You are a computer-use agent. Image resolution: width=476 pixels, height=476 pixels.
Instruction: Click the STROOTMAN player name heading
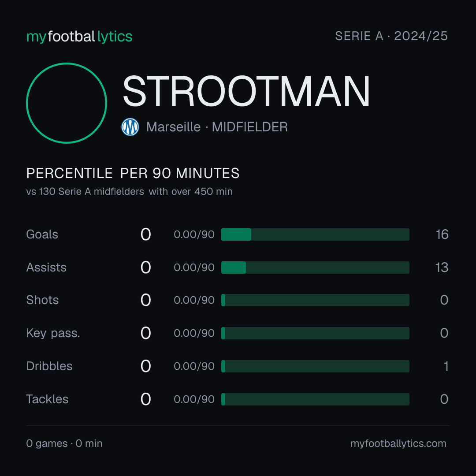click(246, 91)
